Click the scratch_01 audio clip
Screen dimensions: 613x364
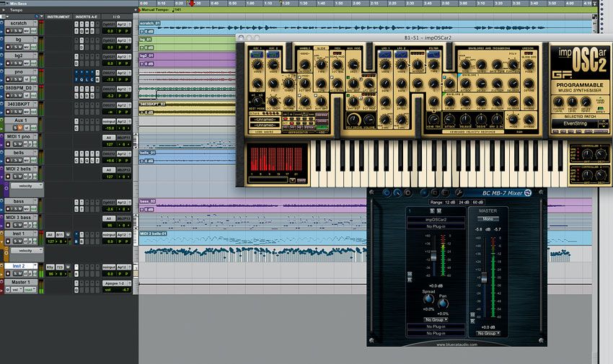(366, 27)
